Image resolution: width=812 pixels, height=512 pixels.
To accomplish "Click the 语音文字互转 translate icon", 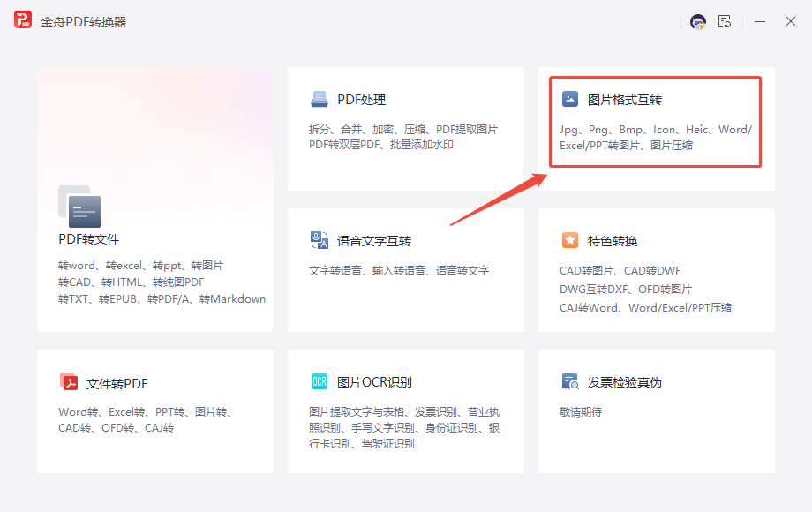I will (x=319, y=240).
